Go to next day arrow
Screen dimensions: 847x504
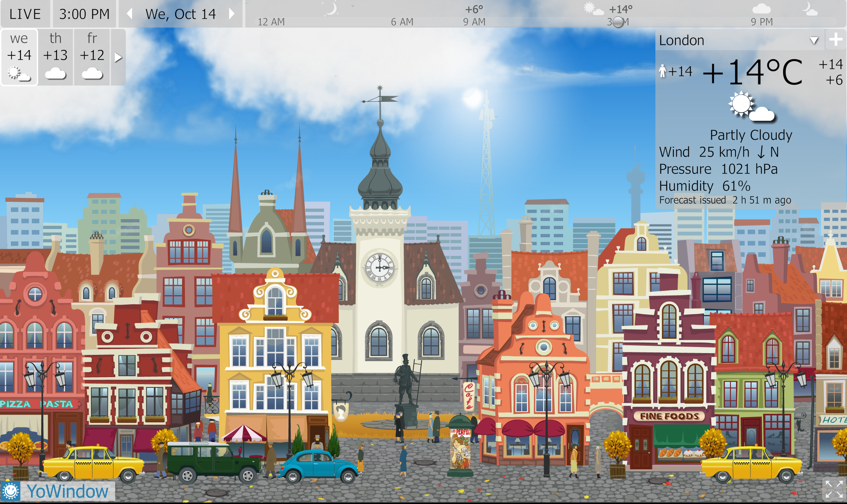point(232,14)
